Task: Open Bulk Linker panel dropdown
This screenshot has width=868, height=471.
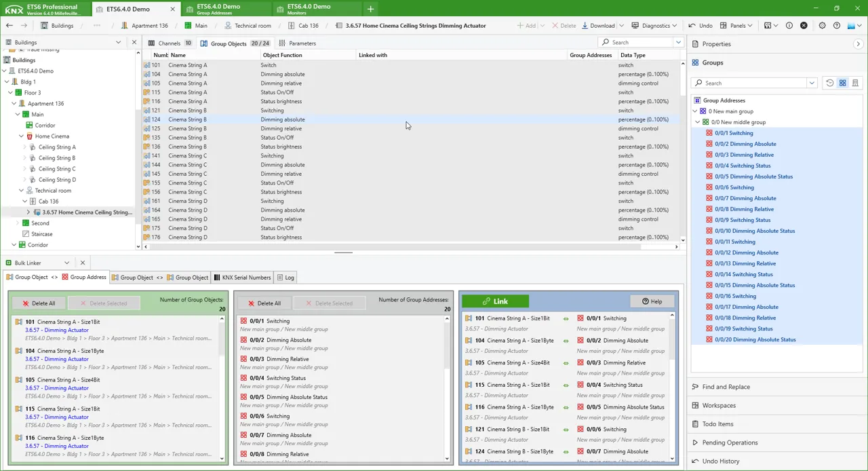Action: (x=66, y=263)
